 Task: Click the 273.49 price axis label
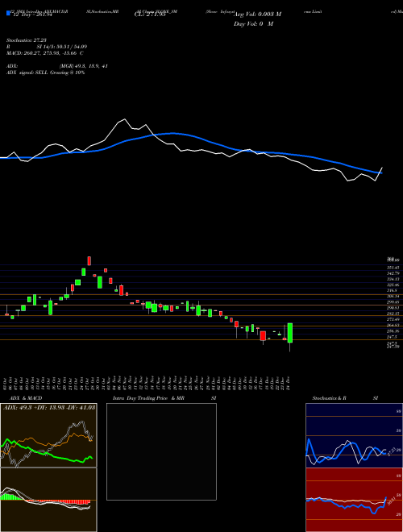(393, 320)
